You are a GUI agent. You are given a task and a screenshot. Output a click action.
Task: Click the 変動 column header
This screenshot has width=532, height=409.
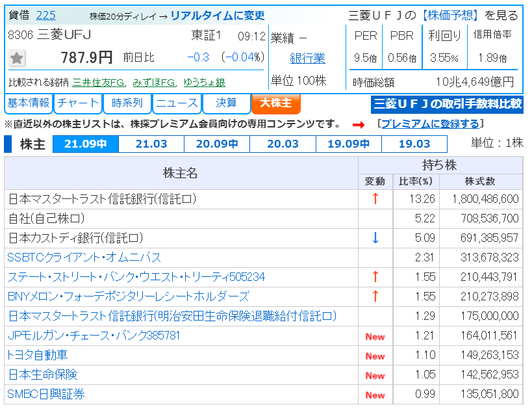(x=375, y=181)
